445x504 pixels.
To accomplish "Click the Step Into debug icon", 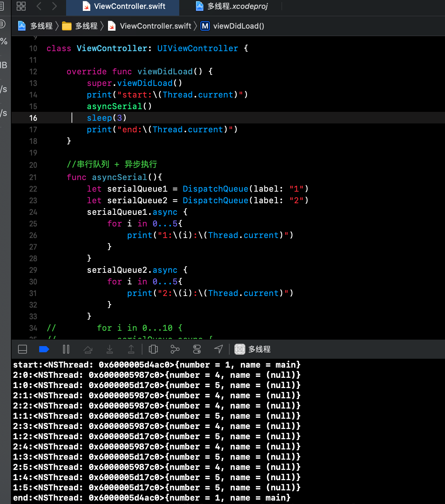I will click(x=110, y=349).
